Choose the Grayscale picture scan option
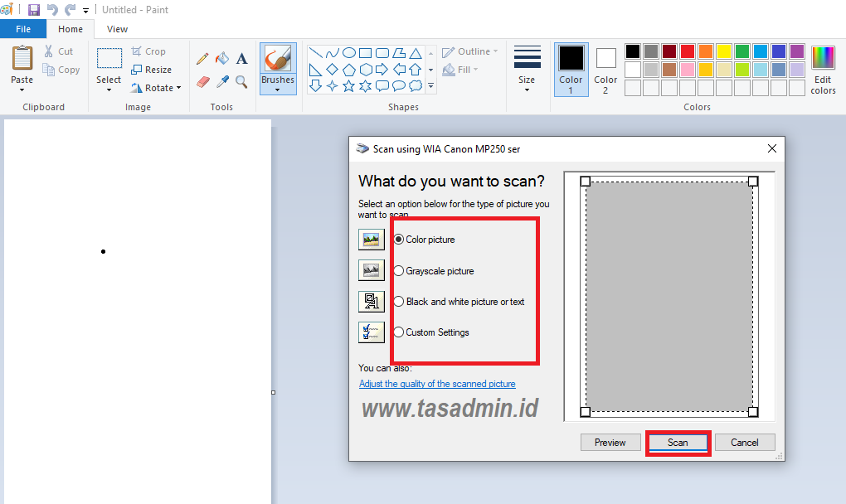846x504 pixels. point(399,270)
